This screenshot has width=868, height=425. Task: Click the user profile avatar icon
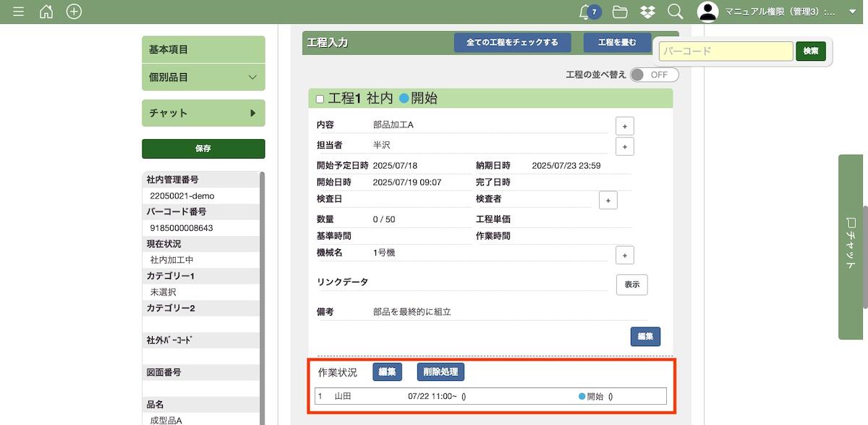point(707,12)
